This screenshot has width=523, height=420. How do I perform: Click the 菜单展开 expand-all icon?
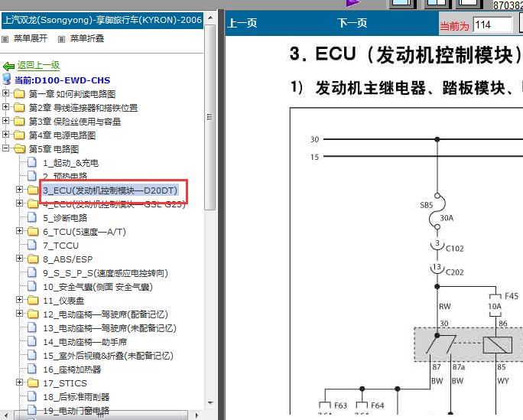[x=5, y=39]
